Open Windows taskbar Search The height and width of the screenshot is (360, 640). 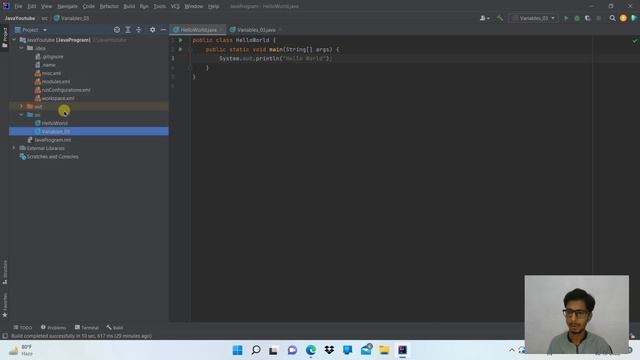[256, 350]
